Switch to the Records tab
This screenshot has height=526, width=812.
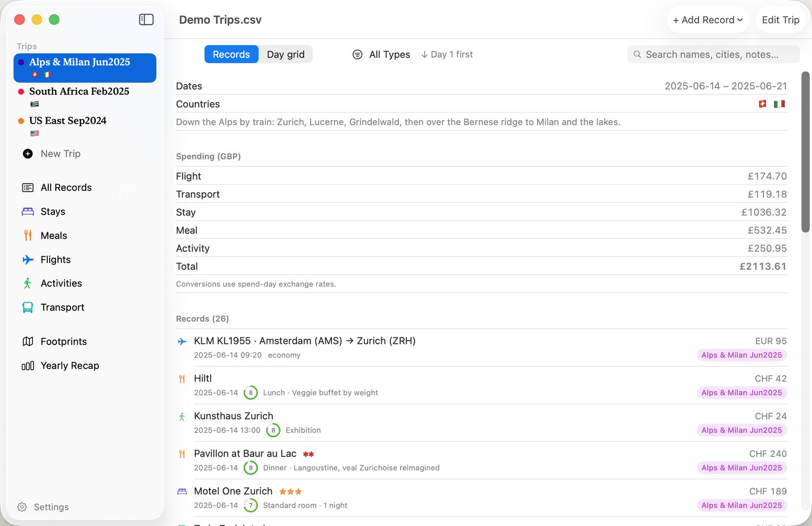click(231, 54)
